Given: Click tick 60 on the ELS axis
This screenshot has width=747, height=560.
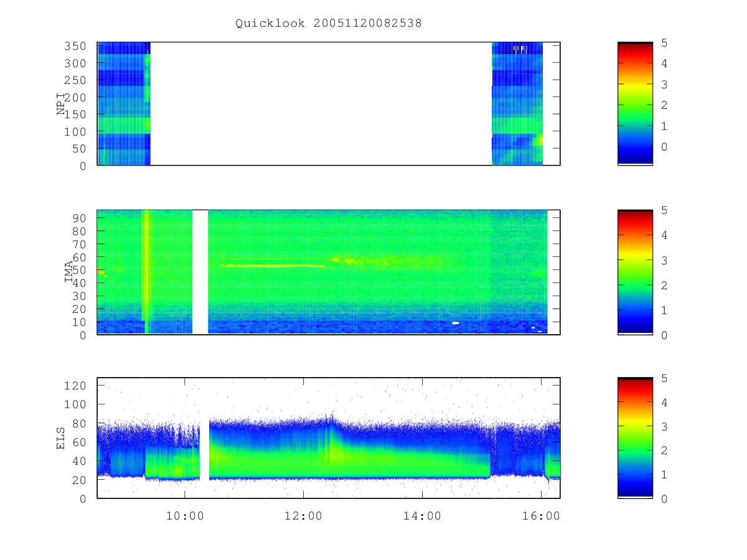Looking at the screenshot, I should point(80,442).
